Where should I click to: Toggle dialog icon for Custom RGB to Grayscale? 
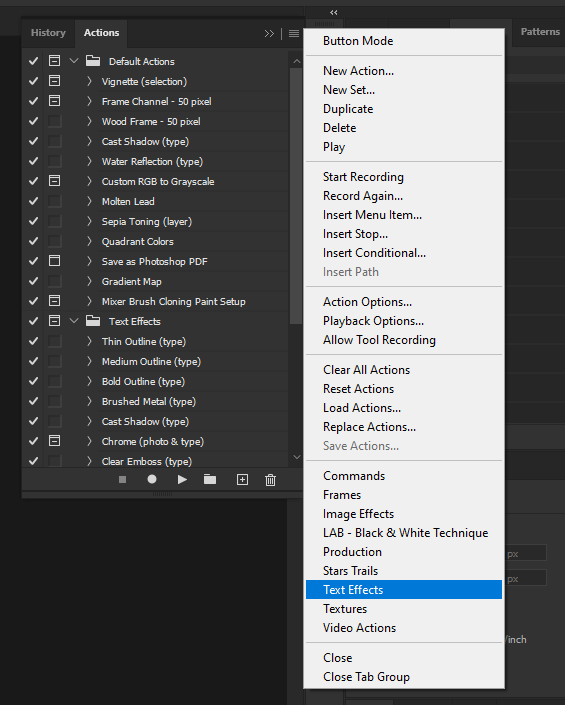pyautogui.click(x=54, y=181)
